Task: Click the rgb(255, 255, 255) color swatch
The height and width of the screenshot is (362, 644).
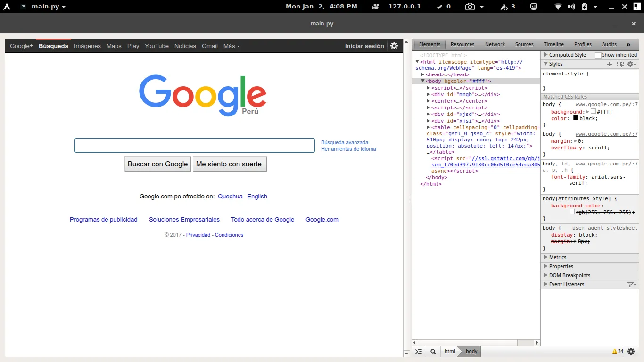Action: click(x=572, y=212)
